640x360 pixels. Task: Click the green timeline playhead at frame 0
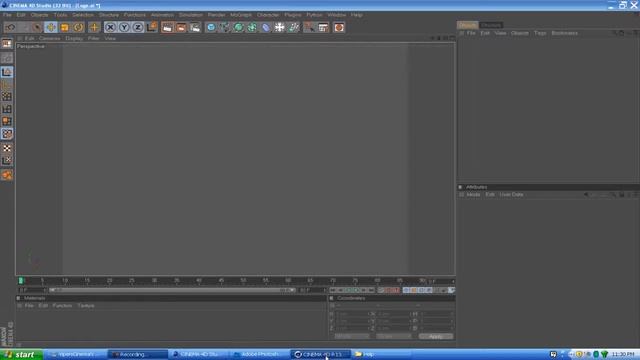coord(20,281)
